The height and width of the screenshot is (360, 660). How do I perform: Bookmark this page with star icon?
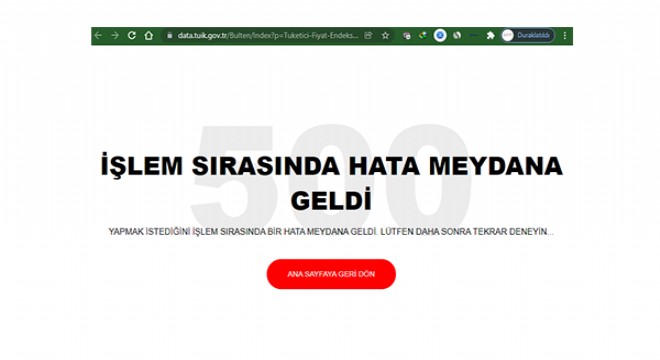[x=385, y=36]
